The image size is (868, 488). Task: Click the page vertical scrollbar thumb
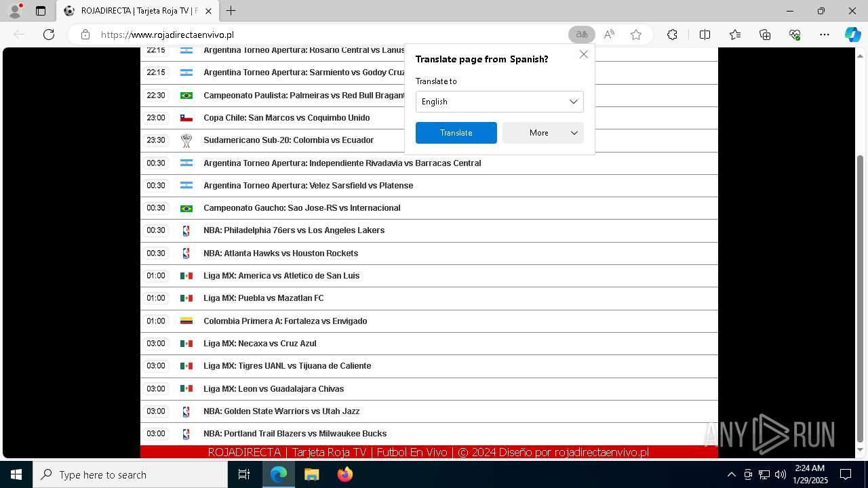(x=861, y=298)
